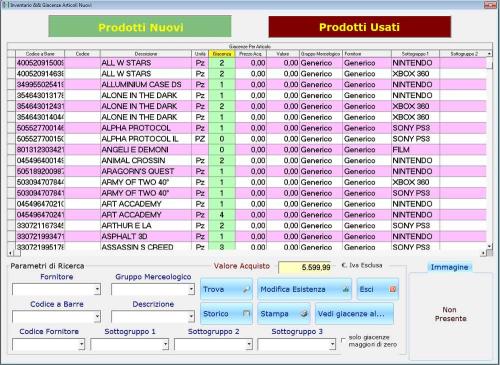Expand the Sottogruppo 2 combo box

[249, 344]
